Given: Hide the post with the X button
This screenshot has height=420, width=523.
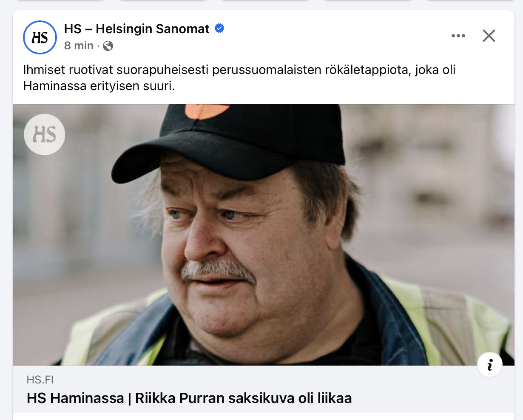Looking at the screenshot, I should coord(489,36).
